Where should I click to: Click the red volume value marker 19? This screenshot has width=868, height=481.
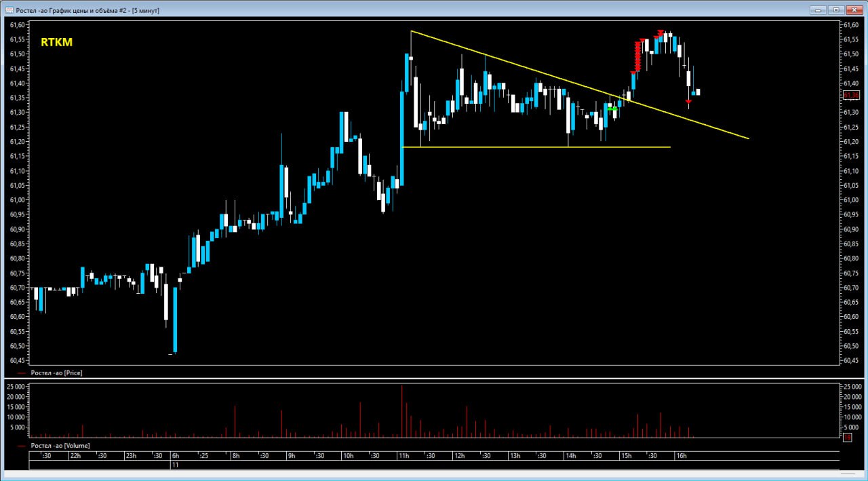(848, 438)
